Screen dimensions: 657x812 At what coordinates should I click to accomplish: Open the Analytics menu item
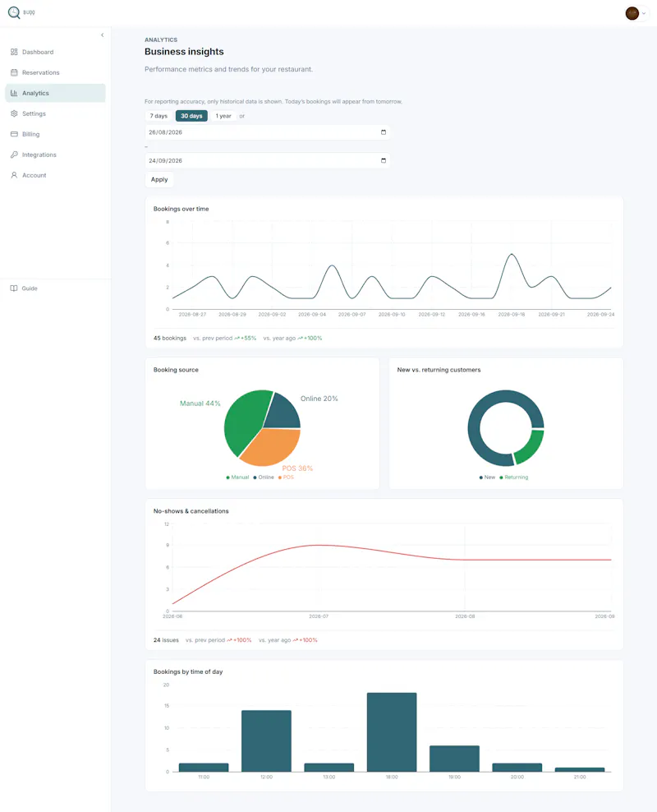click(55, 93)
